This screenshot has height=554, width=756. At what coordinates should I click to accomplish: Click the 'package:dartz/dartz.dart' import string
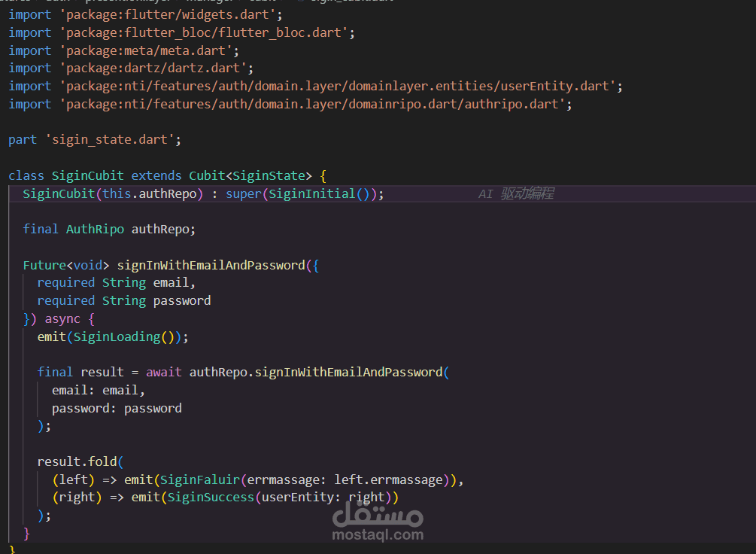(x=153, y=68)
